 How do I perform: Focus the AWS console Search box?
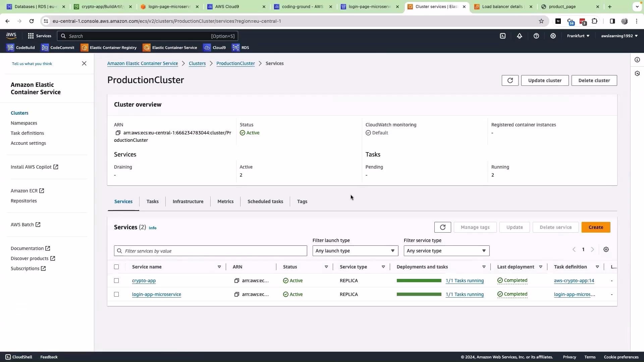click(x=148, y=36)
